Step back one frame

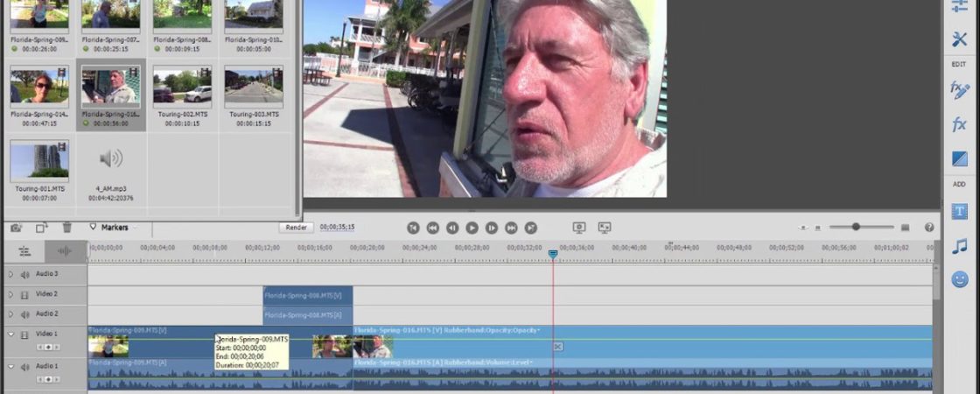pos(451,229)
